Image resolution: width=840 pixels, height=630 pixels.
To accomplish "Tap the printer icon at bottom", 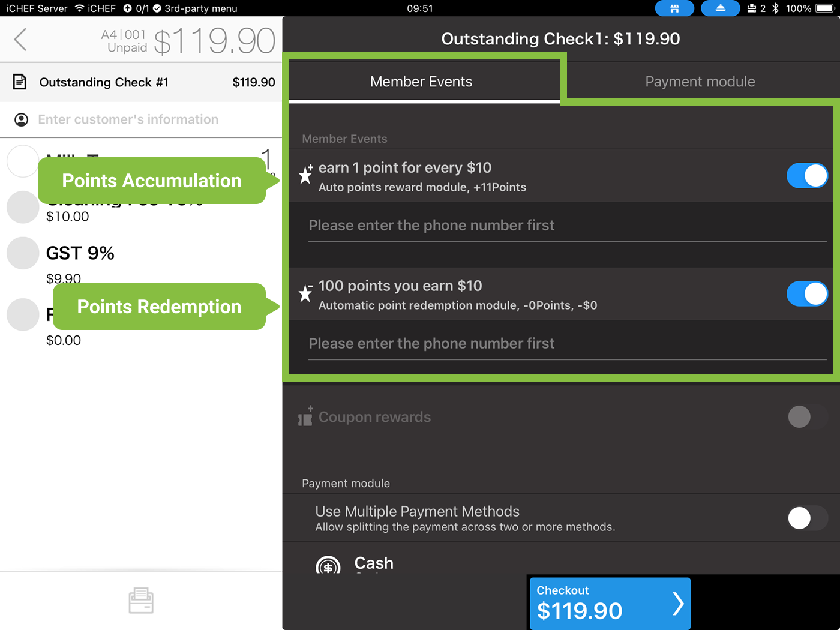I will 141,601.
